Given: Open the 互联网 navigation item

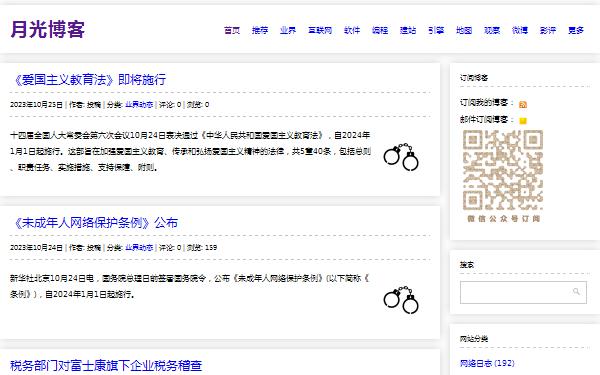Looking at the screenshot, I should click(x=320, y=30).
